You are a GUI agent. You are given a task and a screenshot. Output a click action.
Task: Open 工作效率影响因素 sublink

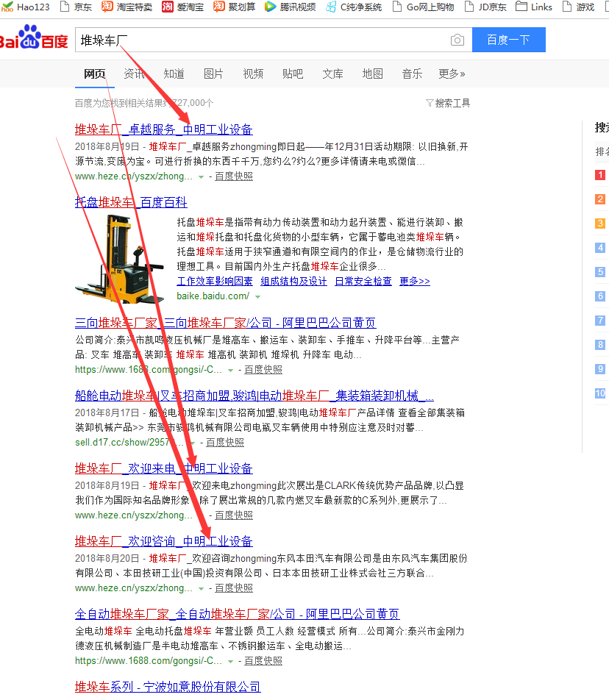click(215, 281)
